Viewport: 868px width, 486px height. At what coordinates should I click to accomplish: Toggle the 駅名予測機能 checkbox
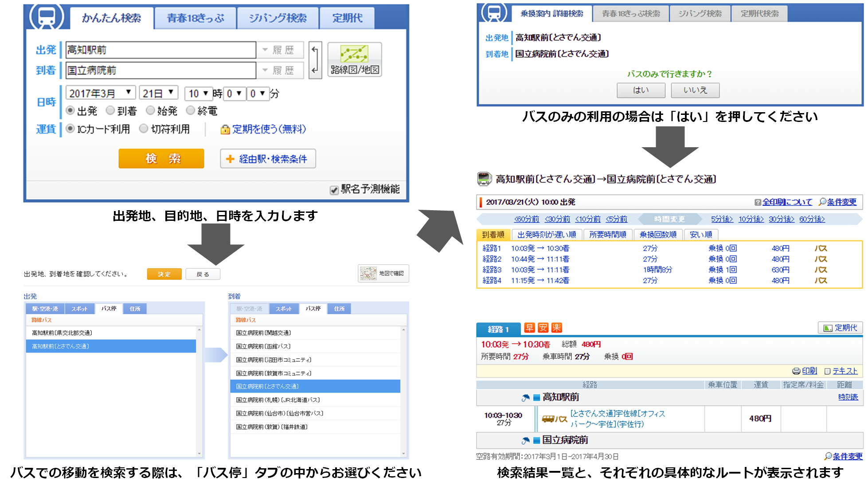[334, 190]
